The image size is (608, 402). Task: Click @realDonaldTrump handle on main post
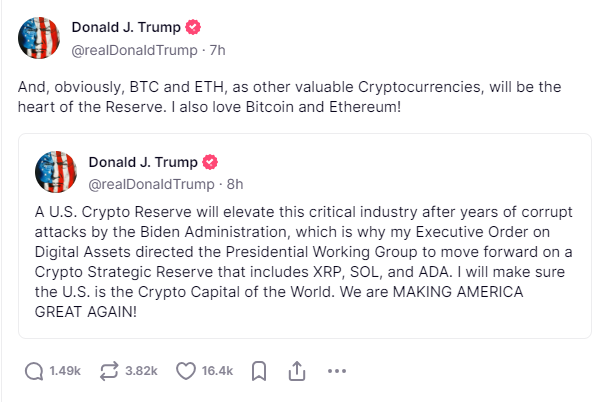pyautogui.click(x=135, y=50)
